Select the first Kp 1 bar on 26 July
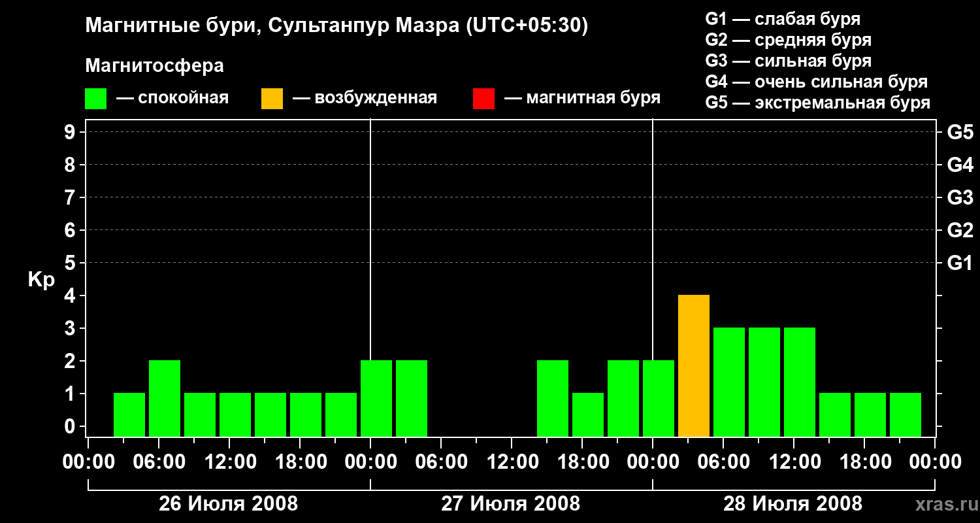Image resolution: width=980 pixels, height=523 pixels. tap(129, 415)
